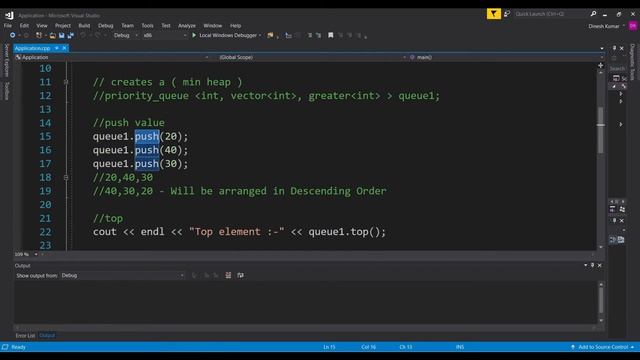Click the split editor plus icon above scrollbar

pyautogui.click(x=600, y=65)
